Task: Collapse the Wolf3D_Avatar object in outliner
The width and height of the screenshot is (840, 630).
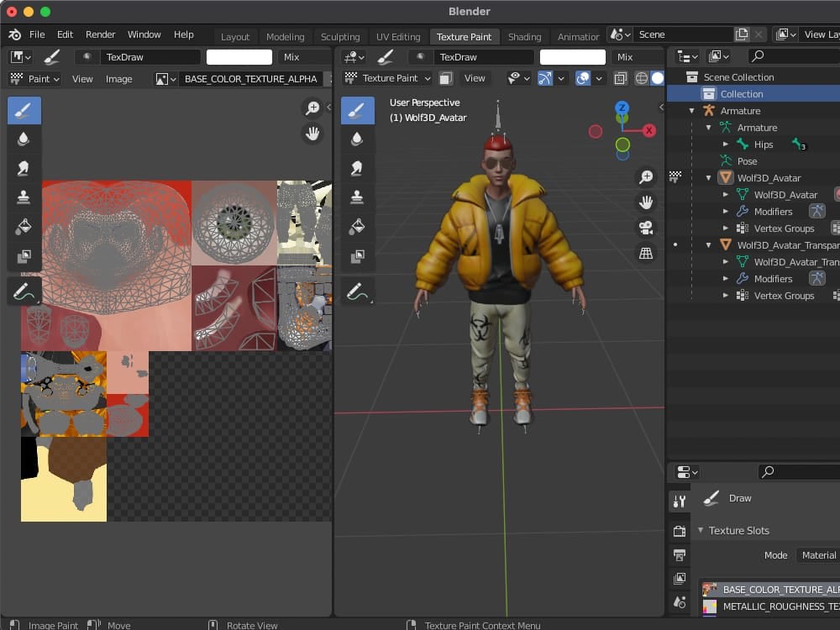Action: point(708,178)
